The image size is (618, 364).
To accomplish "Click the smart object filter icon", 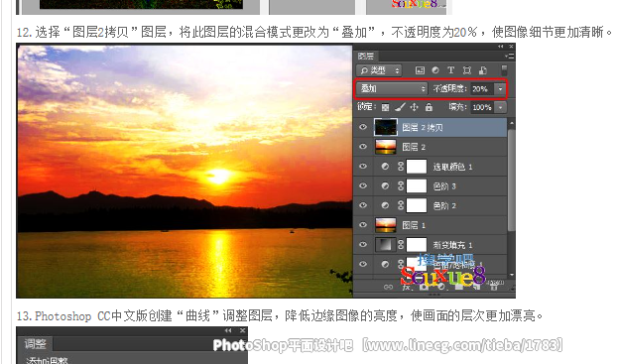I will point(483,70).
